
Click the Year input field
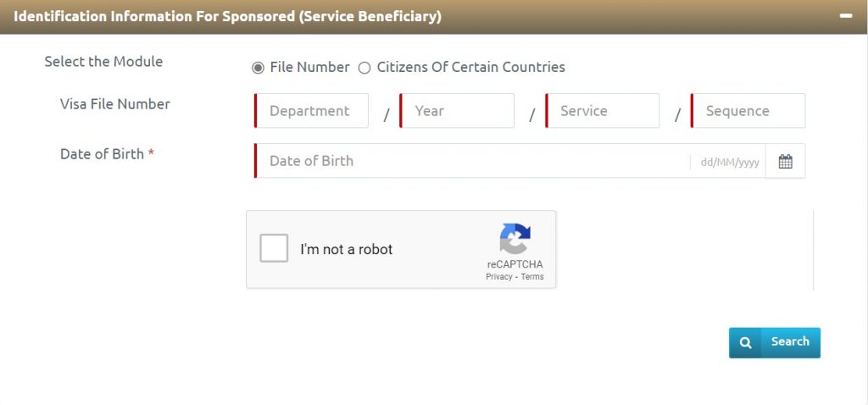pos(457,111)
